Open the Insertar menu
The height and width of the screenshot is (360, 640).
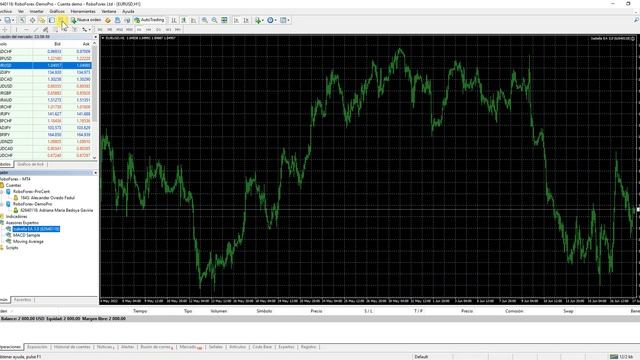pos(37,11)
